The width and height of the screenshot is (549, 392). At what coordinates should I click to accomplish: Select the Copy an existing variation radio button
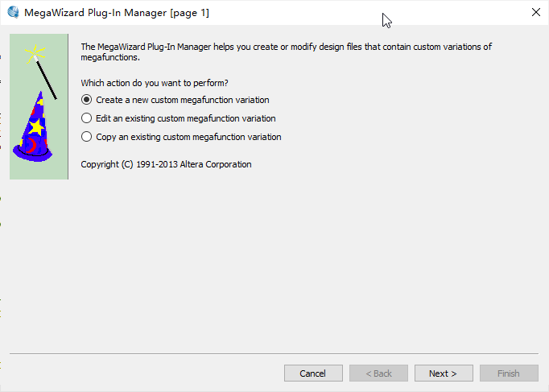pyautogui.click(x=87, y=137)
